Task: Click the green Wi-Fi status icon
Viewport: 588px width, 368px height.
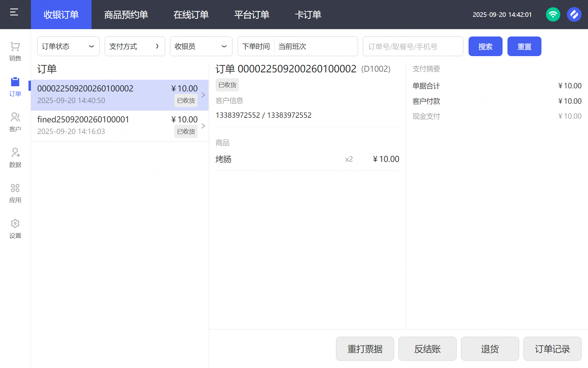Action: pos(553,14)
